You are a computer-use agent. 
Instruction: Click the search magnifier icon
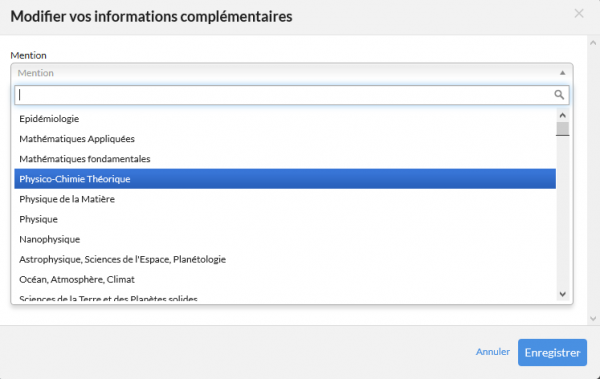pyautogui.click(x=559, y=95)
